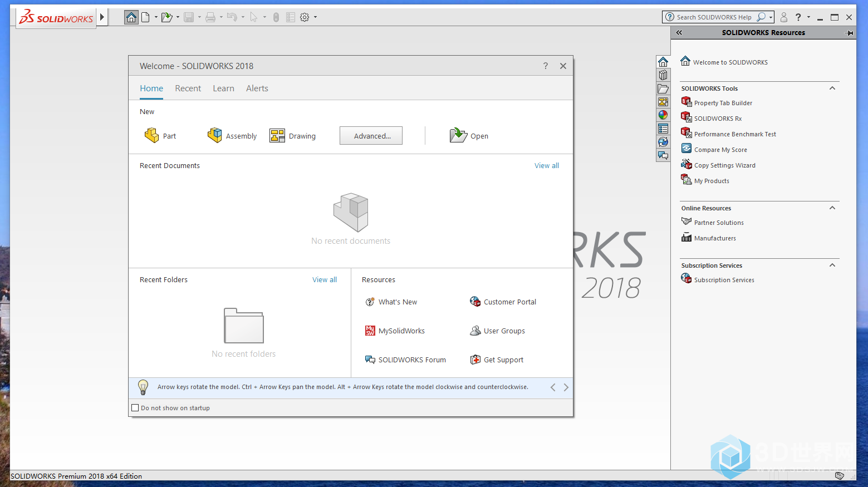Open the Design Library books tab
The image size is (868, 487).
pos(663,75)
